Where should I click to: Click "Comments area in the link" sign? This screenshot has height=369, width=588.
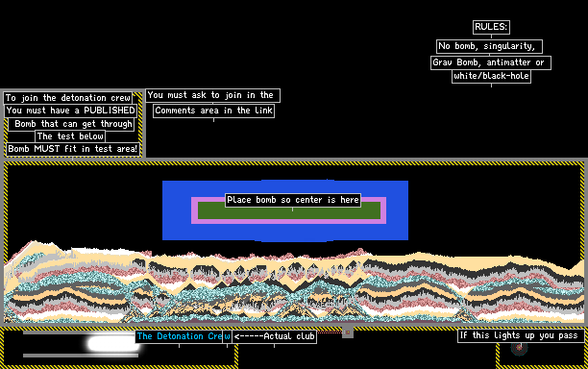coord(213,111)
